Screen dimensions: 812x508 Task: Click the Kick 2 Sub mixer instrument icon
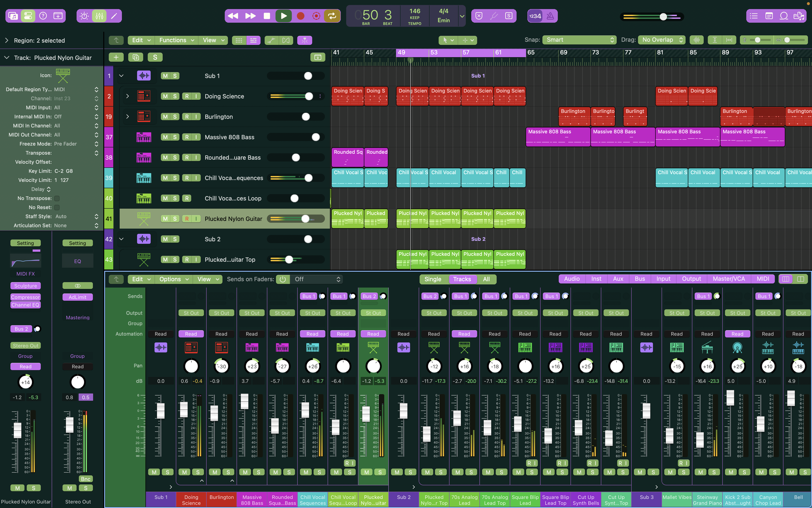tap(737, 347)
